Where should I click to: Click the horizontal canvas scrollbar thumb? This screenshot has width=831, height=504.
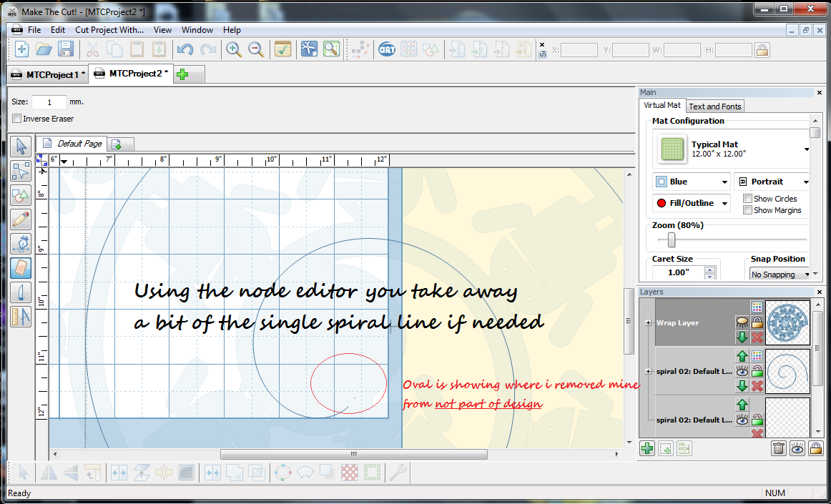[x=353, y=454]
